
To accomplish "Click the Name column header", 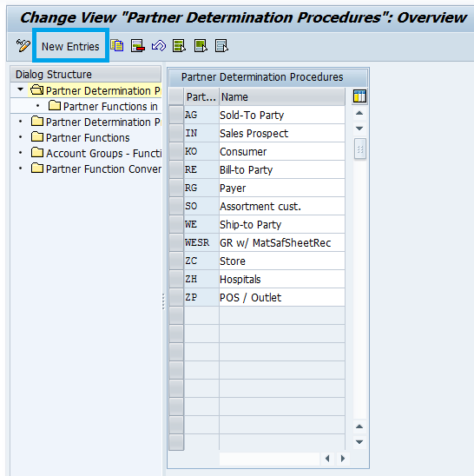I will (282, 96).
